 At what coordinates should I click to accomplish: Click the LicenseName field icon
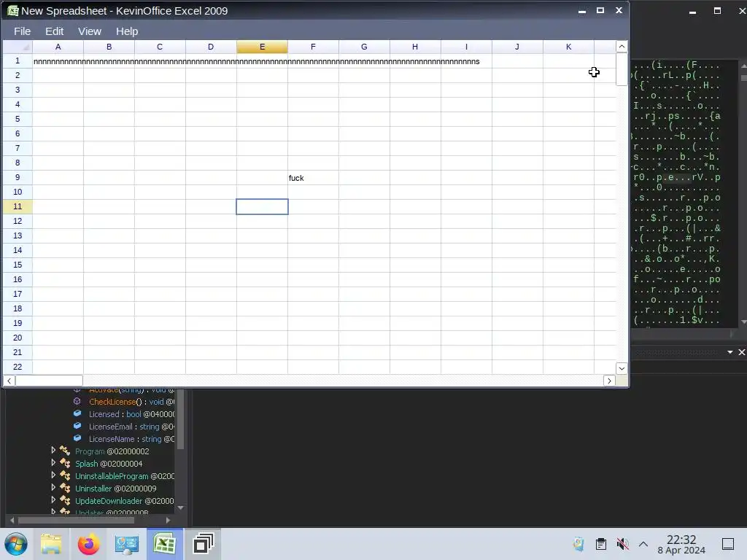click(x=77, y=438)
